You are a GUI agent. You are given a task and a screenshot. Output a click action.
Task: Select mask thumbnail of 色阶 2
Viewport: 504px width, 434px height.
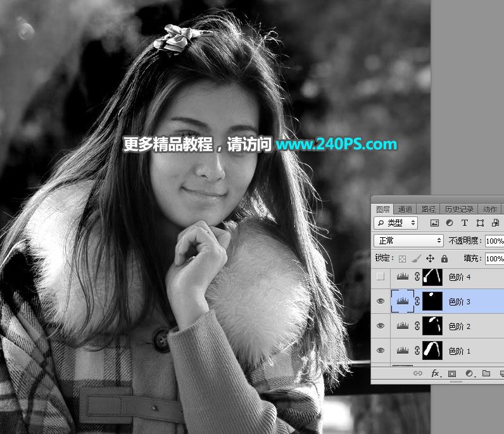pyautogui.click(x=432, y=326)
